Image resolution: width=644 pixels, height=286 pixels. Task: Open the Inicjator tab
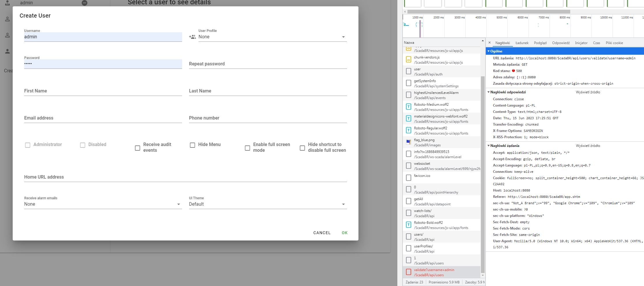pyautogui.click(x=581, y=43)
